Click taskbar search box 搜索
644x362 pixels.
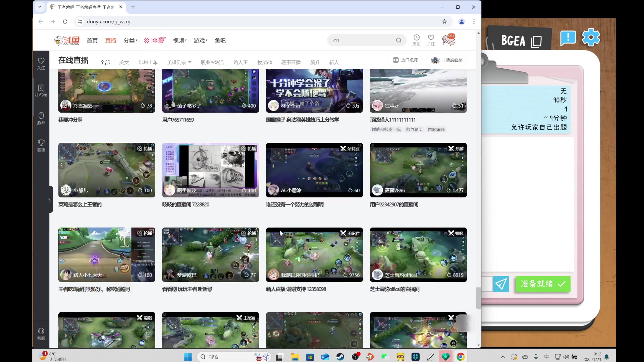pyautogui.click(x=234, y=357)
